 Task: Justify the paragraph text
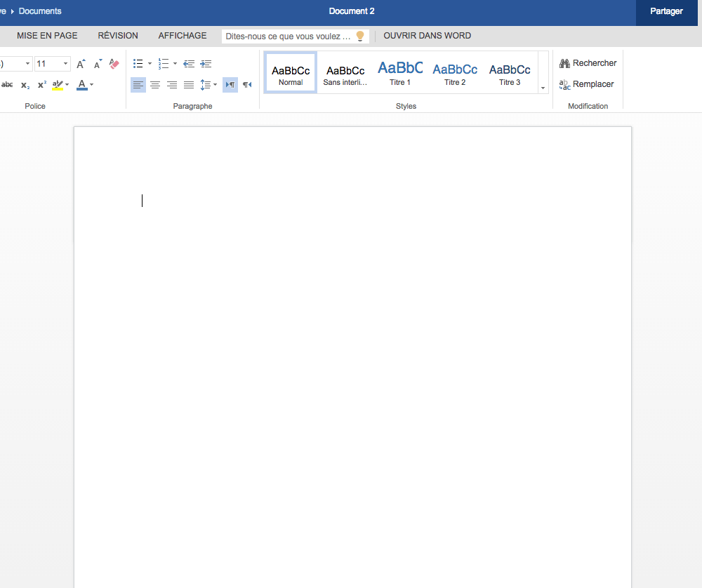189,85
